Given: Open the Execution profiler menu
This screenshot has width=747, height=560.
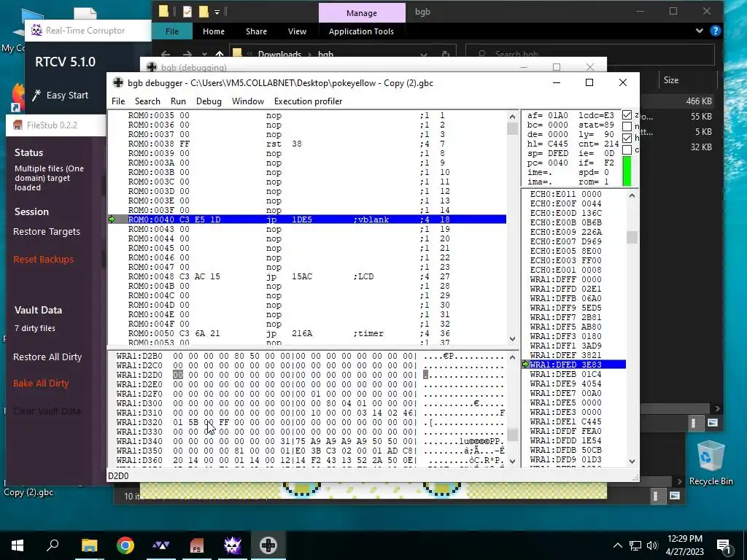Looking at the screenshot, I should point(309,101).
